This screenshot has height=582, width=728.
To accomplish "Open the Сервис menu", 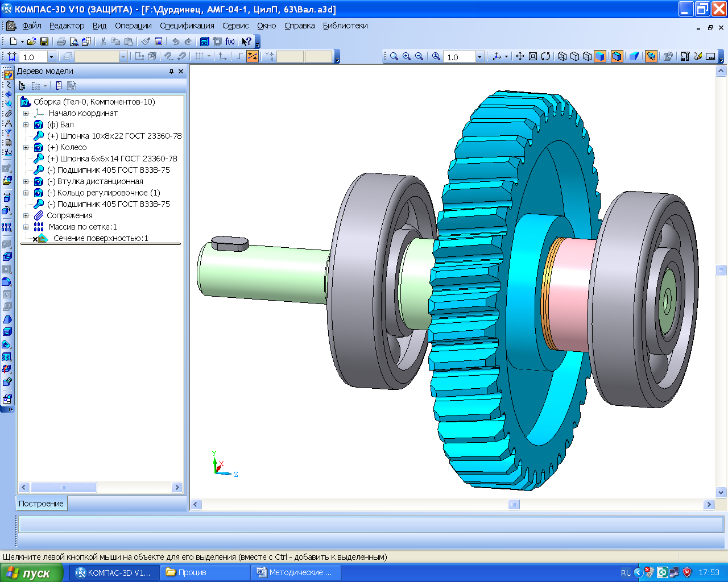I will (x=235, y=26).
